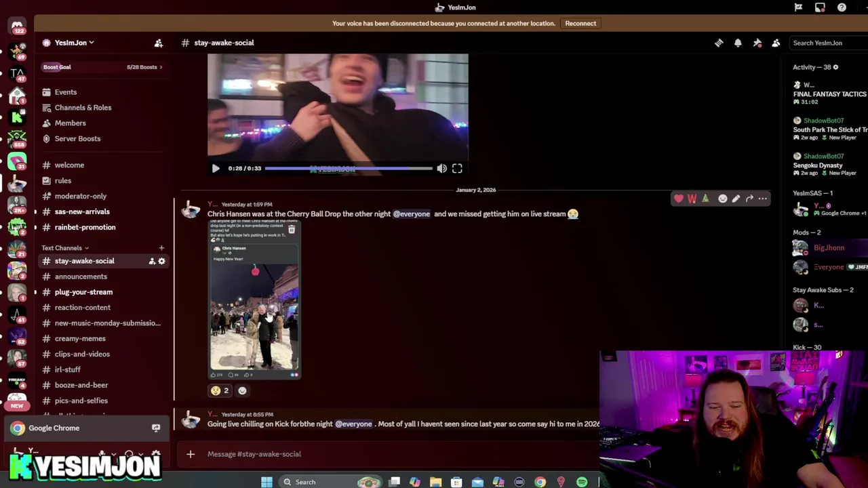Seek along the video progress bar
Image resolution: width=868 pixels, height=488 pixels.
tap(348, 168)
